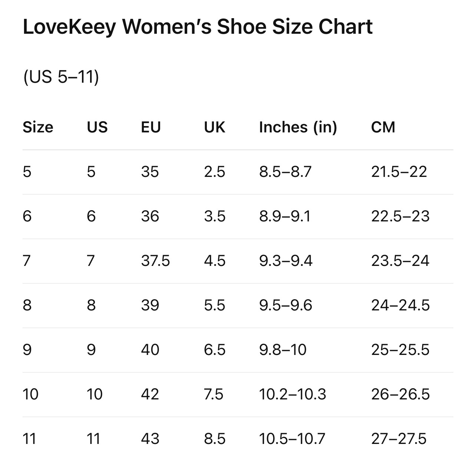The height and width of the screenshot is (461, 476).
Task: Select the UK value 7.5 cell
Action: 214,394
